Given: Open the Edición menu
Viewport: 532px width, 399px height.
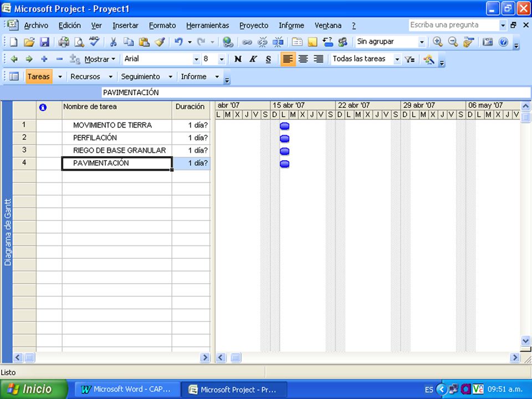Looking at the screenshot, I should click(70, 25).
